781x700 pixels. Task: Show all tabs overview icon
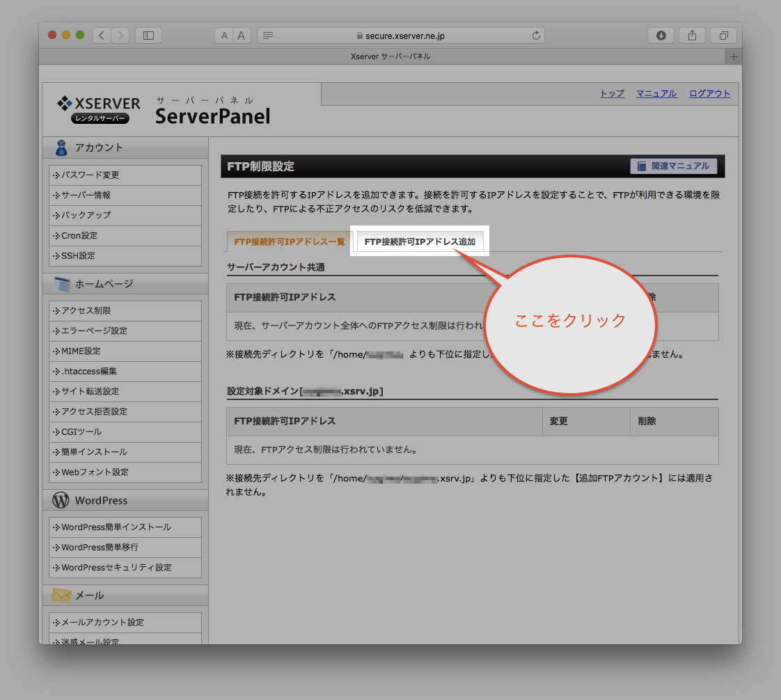(724, 35)
